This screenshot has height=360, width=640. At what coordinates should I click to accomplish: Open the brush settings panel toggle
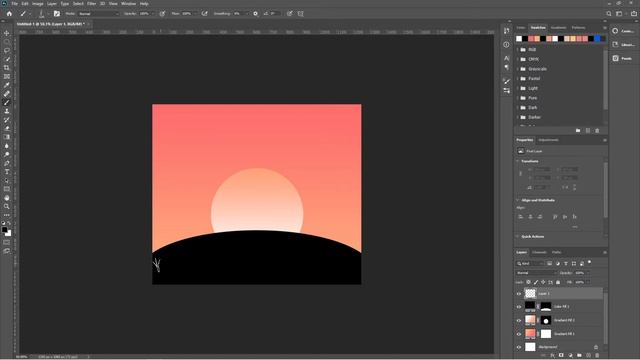coord(57,13)
